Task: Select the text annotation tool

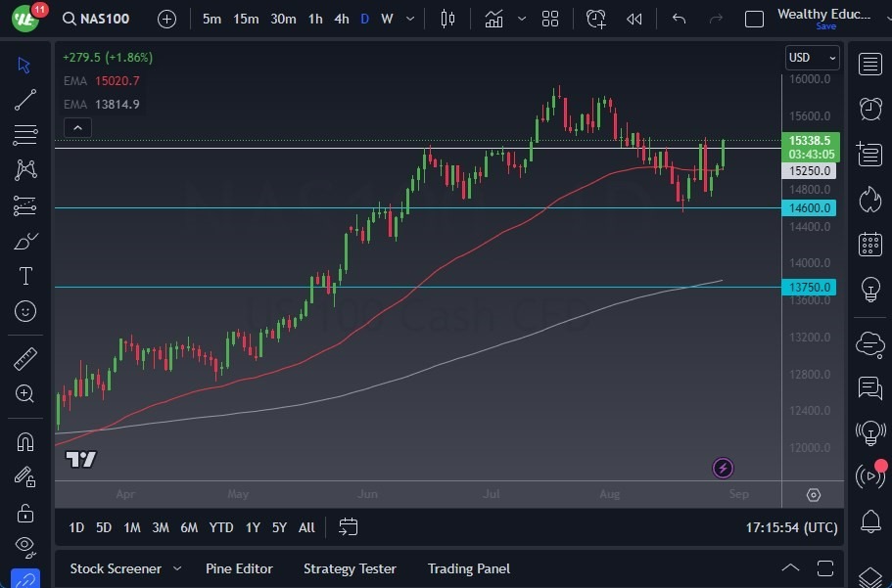Action: tap(24, 276)
